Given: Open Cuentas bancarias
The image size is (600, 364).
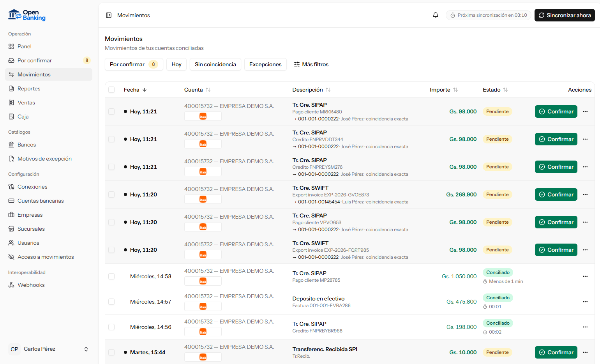Looking at the screenshot, I should click(x=49, y=201).
